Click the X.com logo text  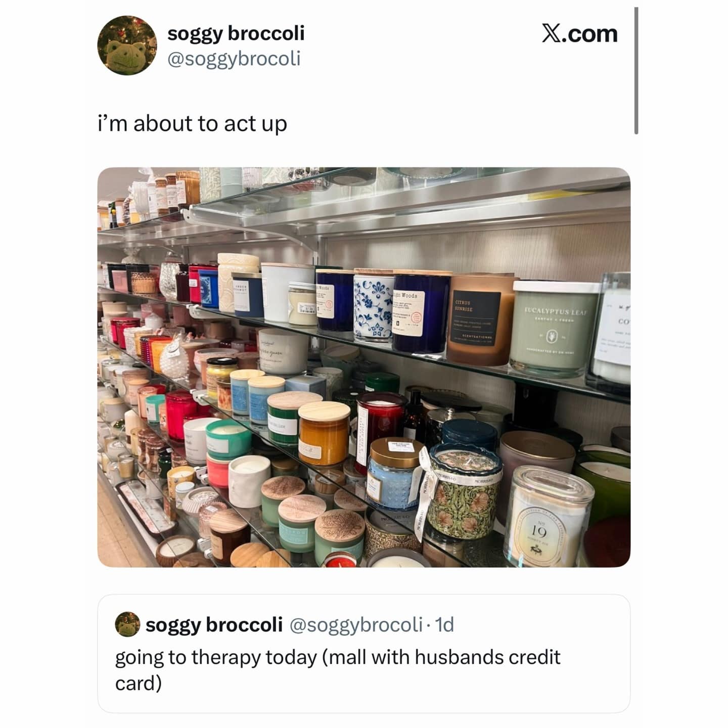(580, 34)
